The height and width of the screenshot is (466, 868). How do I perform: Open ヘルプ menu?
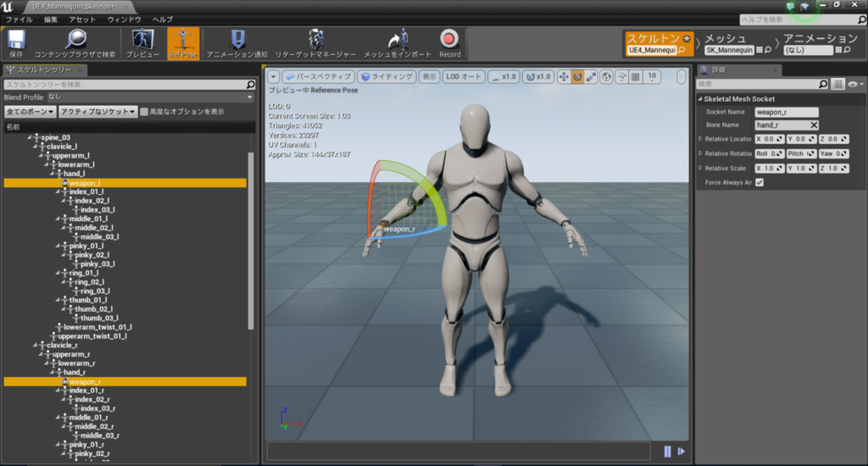coord(163,19)
